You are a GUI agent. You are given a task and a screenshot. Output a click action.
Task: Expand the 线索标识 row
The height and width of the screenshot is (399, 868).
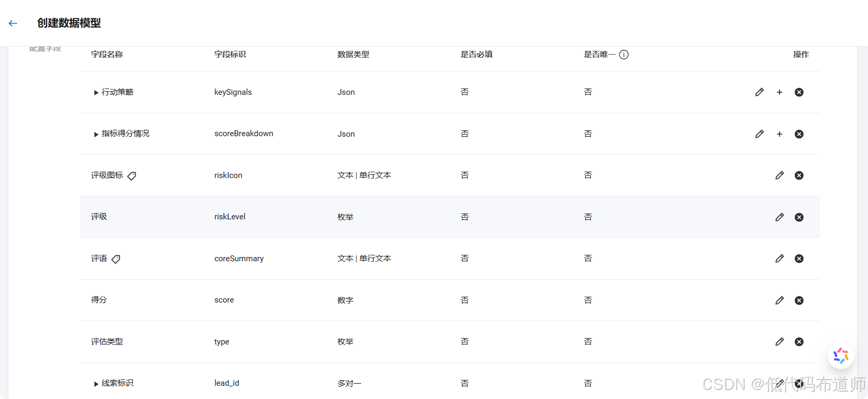click(96, 384)
